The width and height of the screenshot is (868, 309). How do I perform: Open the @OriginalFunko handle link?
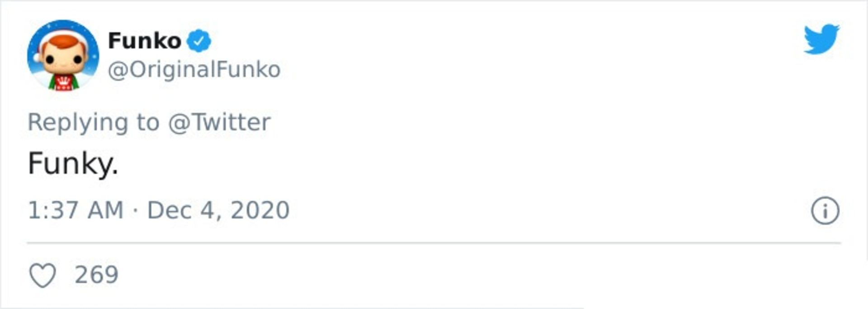click(x=194, y=70)
